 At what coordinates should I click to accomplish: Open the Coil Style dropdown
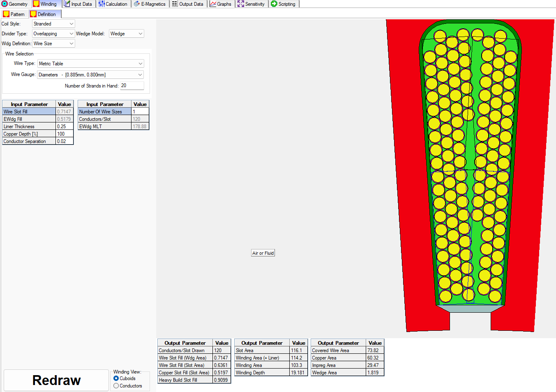[53, 24]
